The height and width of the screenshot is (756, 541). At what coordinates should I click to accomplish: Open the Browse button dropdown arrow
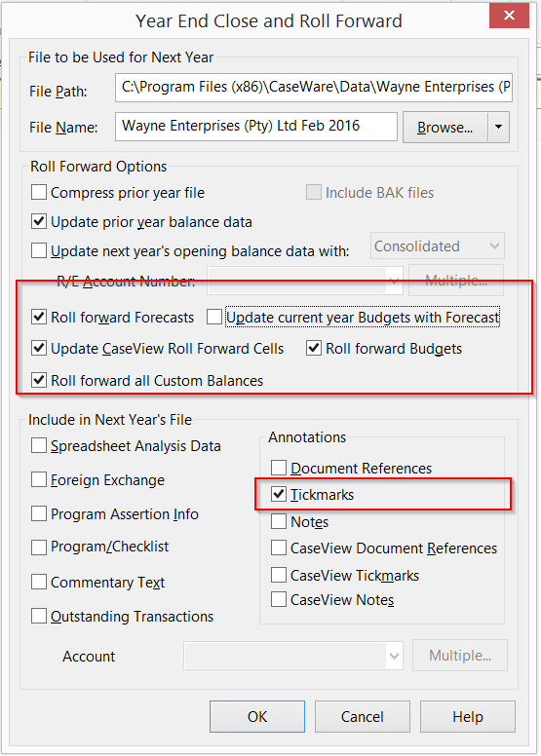498,128
